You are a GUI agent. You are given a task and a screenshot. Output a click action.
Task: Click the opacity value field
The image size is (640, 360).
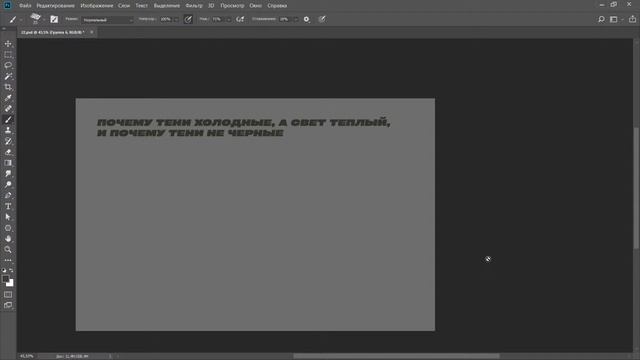[x=166, y=19]
